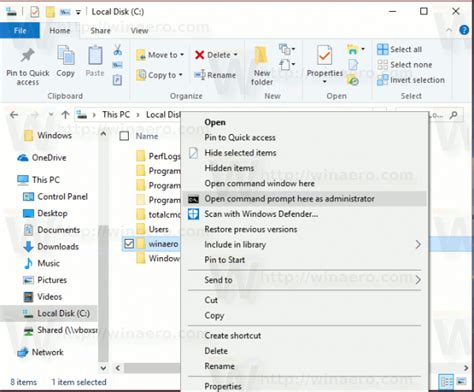Collapse the ribbon with the chevron
This screenshot has height=392, width=474.
[449, 30]
